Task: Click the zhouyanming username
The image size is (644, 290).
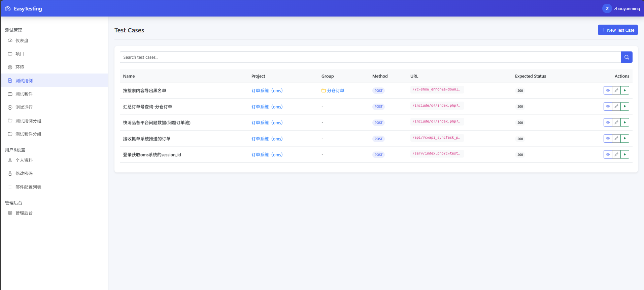Action: tap(627, 9)
